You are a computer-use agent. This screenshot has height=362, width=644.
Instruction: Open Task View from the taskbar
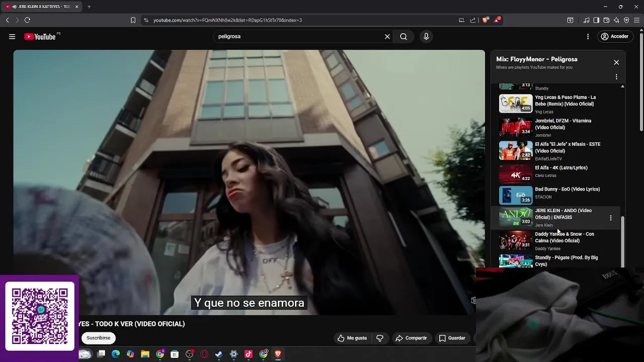pyautogui.click(x=101, y=354)
